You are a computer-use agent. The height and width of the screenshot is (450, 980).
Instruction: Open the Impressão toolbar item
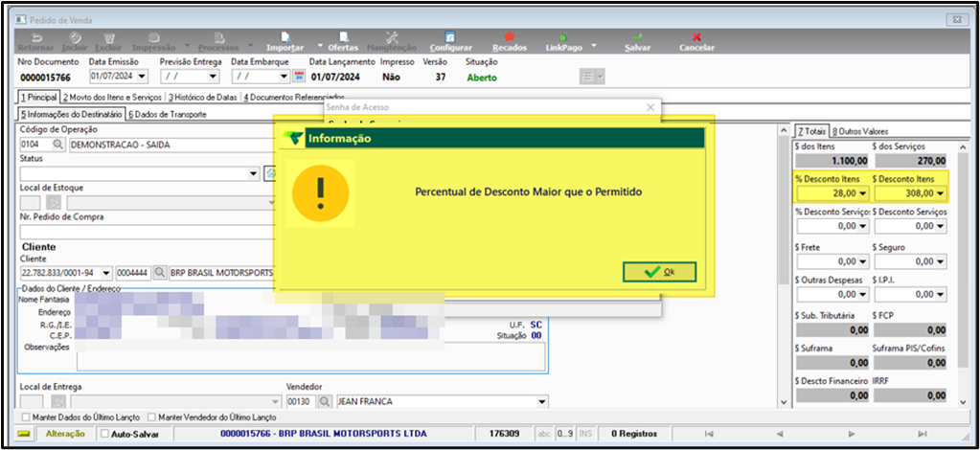153,42
